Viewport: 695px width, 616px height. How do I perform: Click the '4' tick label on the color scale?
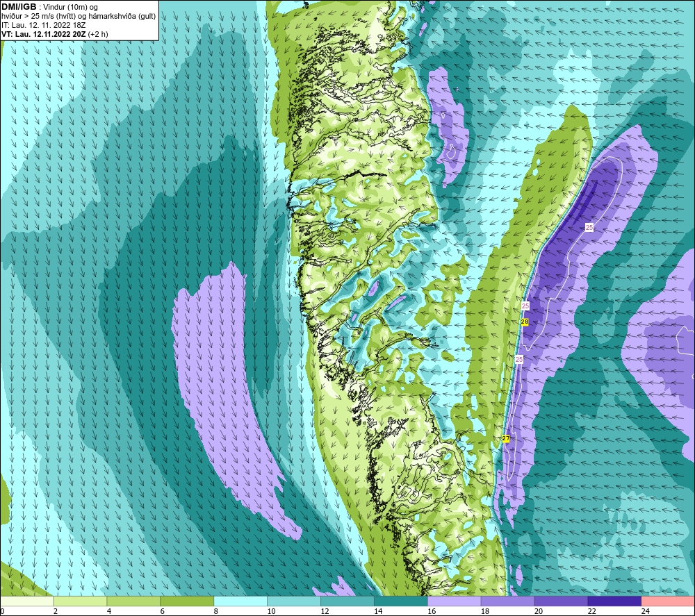[x=109, y=611]
